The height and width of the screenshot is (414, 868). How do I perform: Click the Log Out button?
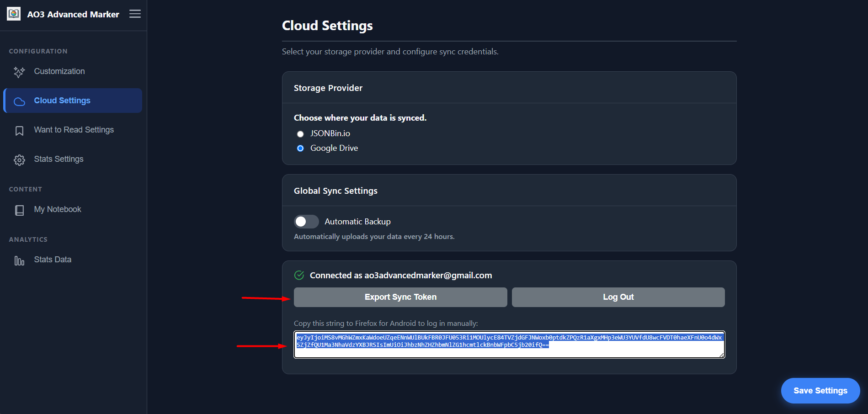(x=618, y=297)
